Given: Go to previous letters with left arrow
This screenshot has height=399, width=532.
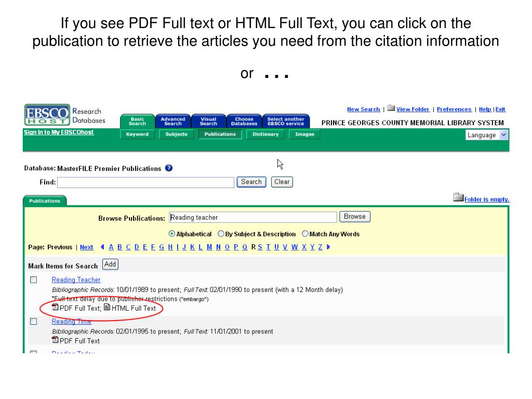Looking at the screenshot, I should 102,247.
